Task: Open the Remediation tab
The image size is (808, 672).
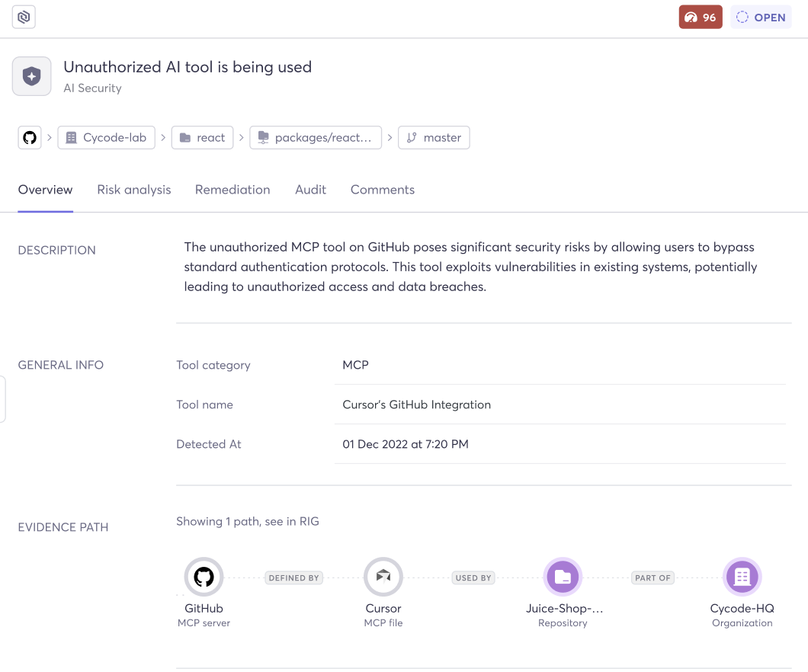Action: coord(232,190)
